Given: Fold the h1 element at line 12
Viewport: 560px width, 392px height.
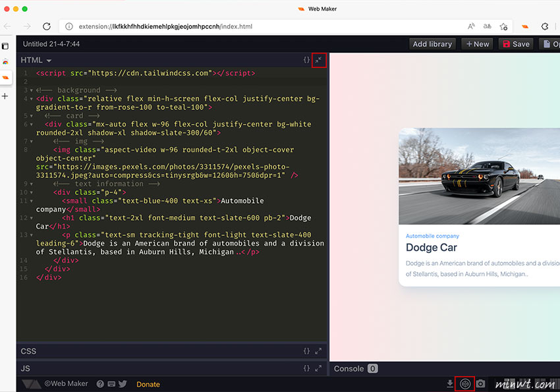Looking at the screenshot, I should pyautogui.click(x=32, y=218).
